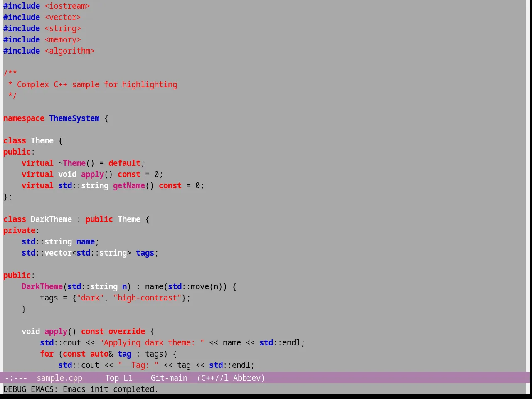
Task: Click the 'vector' type in the tags declaration
Action: tap(58, 253)
